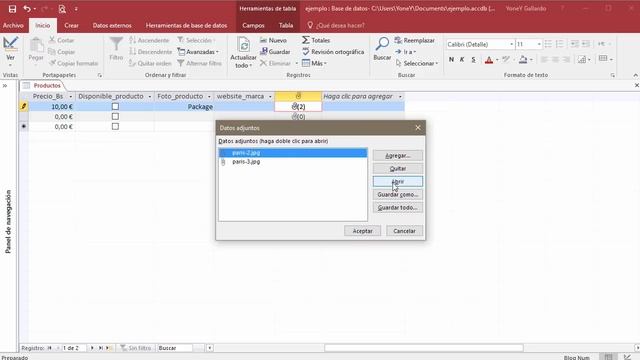Screen dimensions: 640x360
Task: Click the Abrir button
Action: [x=398, y=182]
